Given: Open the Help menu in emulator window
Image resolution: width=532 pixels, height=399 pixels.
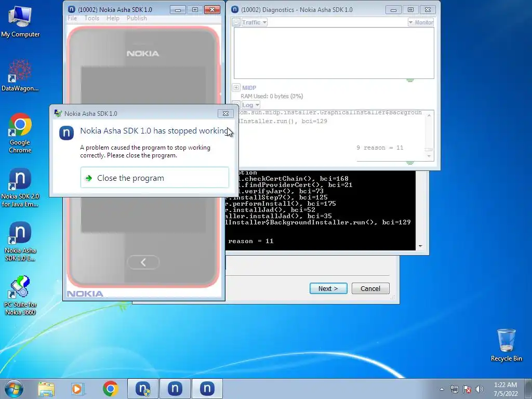Looking at the screenshot, I should [x=113, y=18].
